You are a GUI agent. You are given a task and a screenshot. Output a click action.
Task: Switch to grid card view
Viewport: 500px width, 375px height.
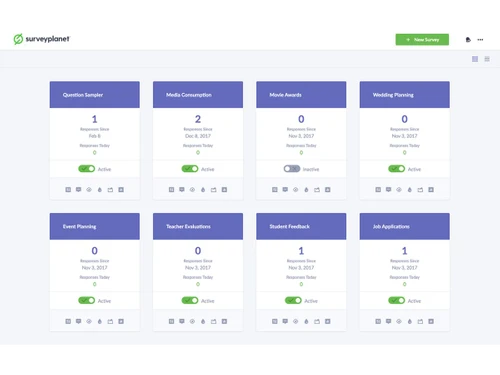(475, 59)
